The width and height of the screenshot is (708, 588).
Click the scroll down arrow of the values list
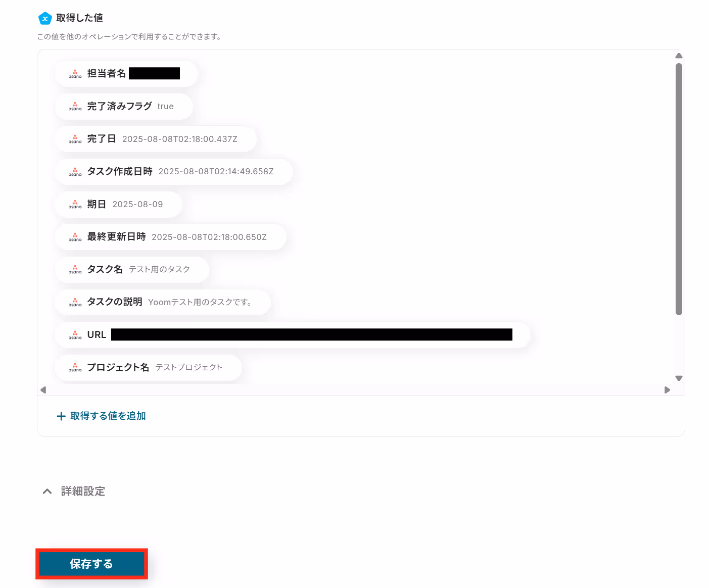click(x=679, y=378)
